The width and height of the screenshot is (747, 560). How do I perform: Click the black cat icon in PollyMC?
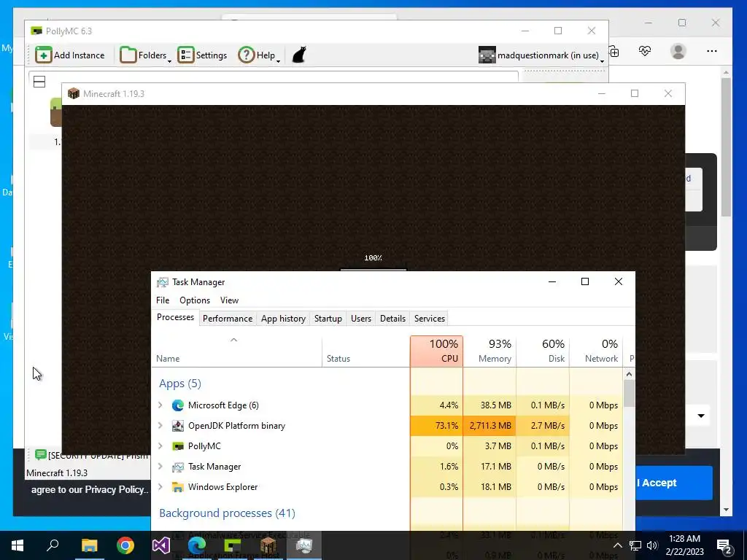(298, 55)
